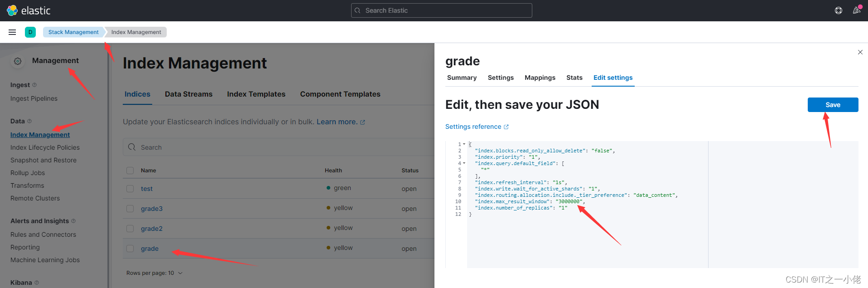Toggle the select-all indices checkbox
Image resolution: width=868 pixels, height=288 pixels.
pyautogui.click(x=130, y=171)
